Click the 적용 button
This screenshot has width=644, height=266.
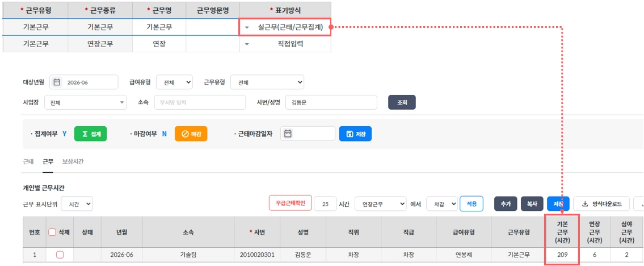tap(471, 203)
